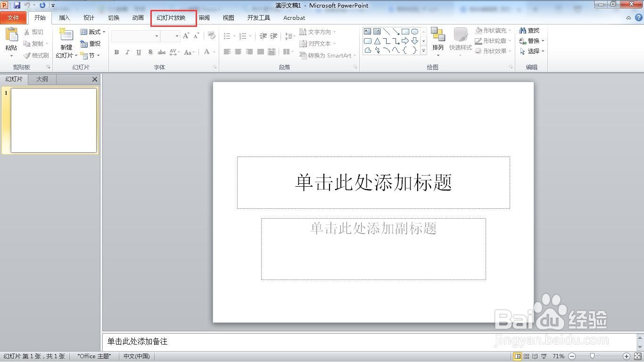Open the font size dropdown
The image size is (644, 362).
177,36
